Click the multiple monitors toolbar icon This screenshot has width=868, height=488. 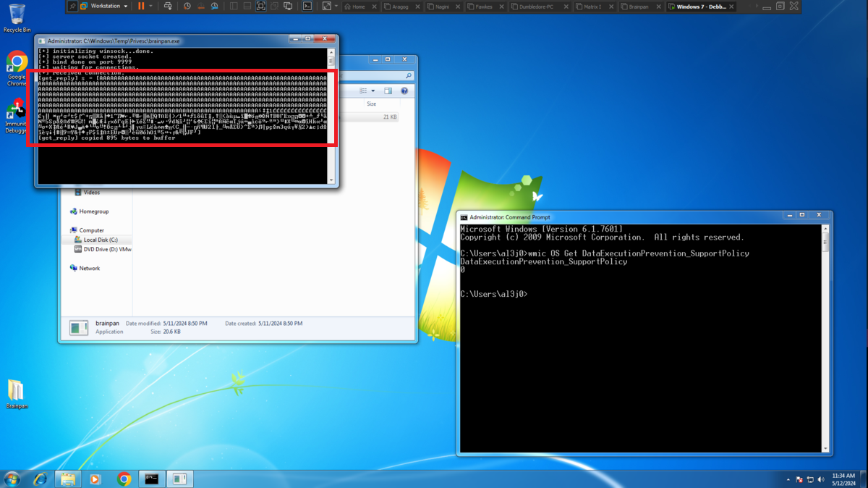click(x=288, y=6)
